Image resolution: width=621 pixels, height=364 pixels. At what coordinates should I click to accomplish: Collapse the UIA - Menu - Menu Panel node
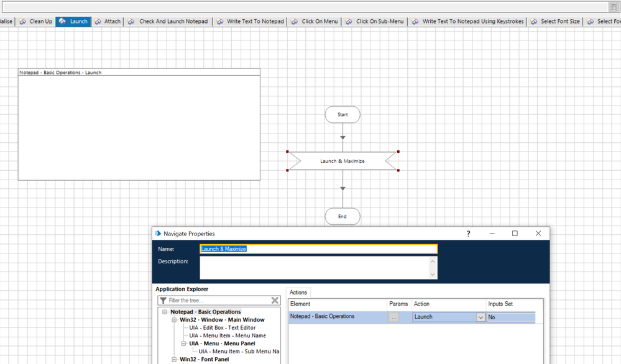[x=183, y=344]
